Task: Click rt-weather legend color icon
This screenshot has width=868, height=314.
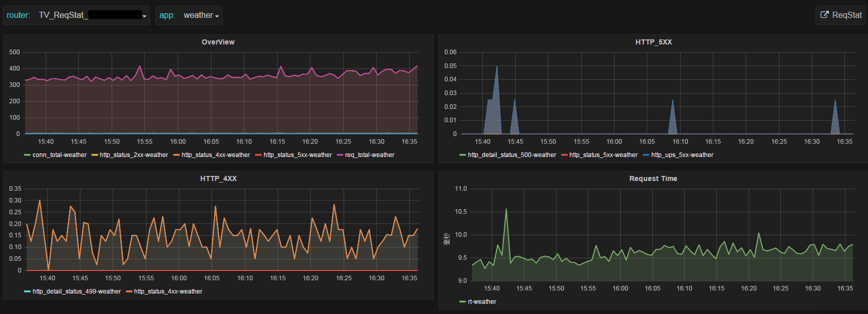Action: pos(462,302)
